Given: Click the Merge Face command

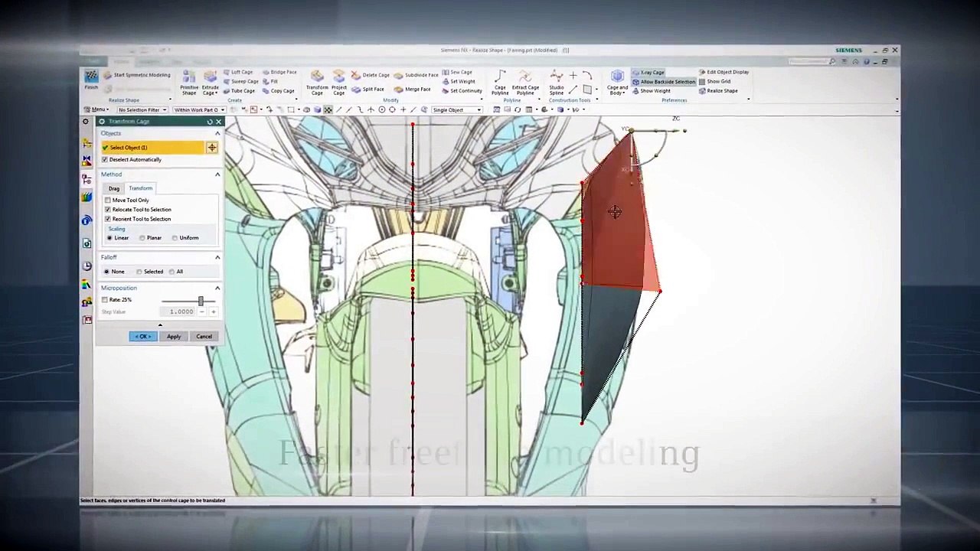Looking at the screenshot, I should pyautogui.click(x=413, y=89).
